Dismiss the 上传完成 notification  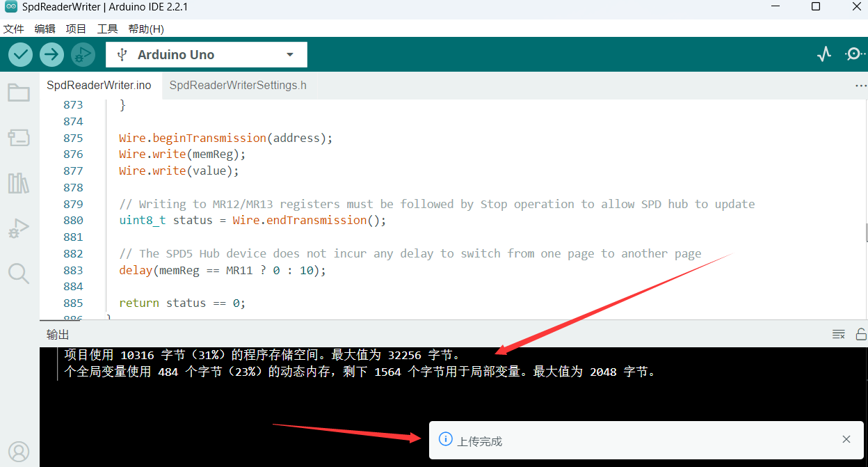pos(846,439)
